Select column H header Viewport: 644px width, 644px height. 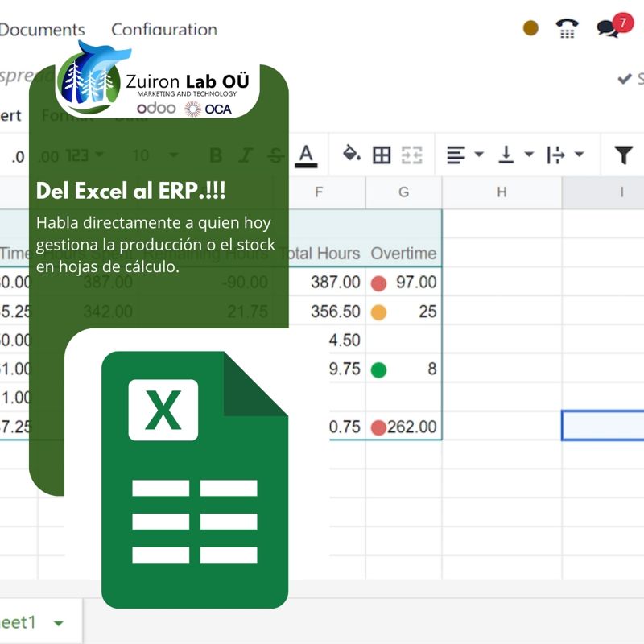click(502, 192)
